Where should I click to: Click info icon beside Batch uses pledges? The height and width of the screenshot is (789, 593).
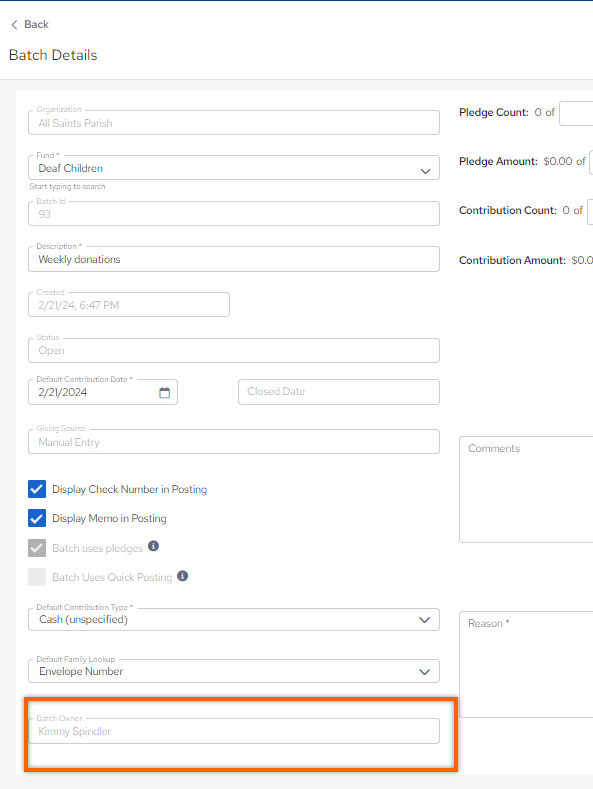[154, 546]
